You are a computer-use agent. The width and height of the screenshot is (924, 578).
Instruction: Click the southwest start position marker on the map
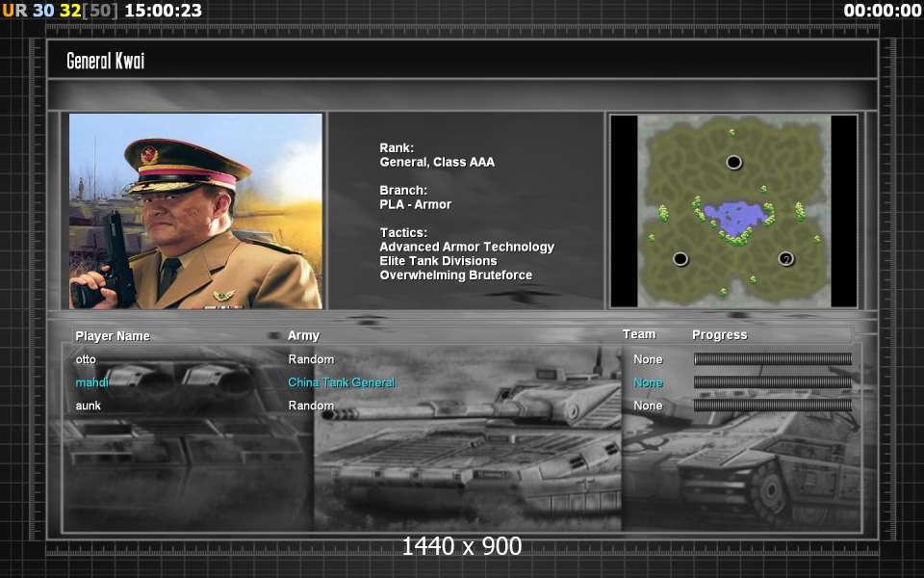pyautogui.click(x=680, y=258)
